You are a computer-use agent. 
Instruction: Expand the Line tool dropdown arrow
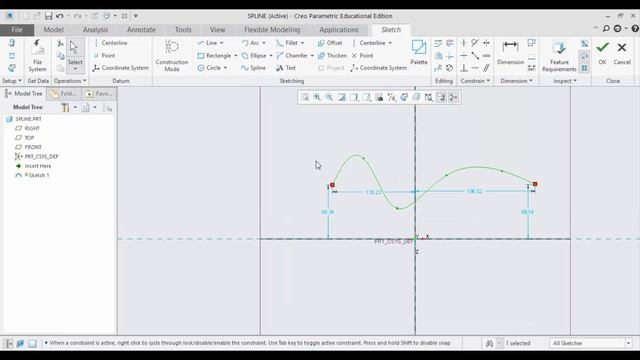click(222, 43)
